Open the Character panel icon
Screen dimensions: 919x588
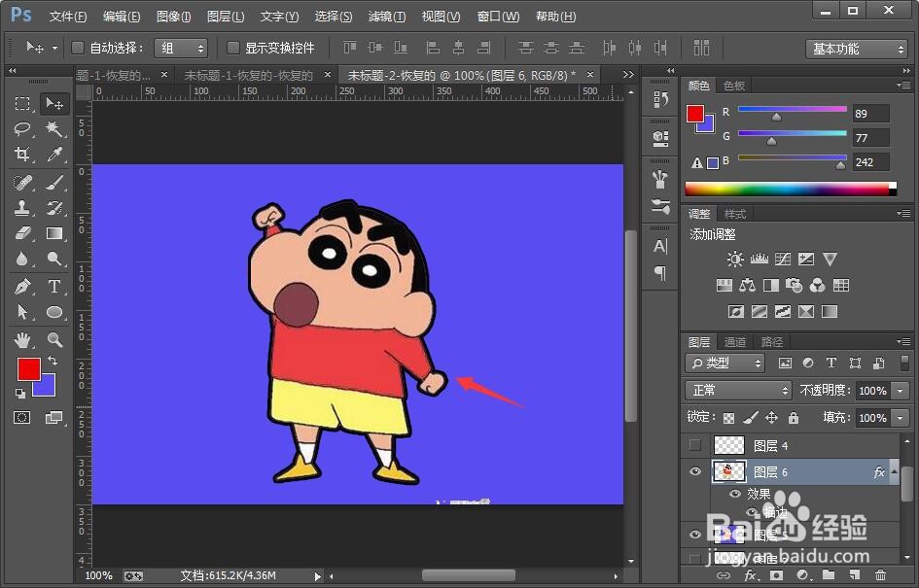pos(660,247)
